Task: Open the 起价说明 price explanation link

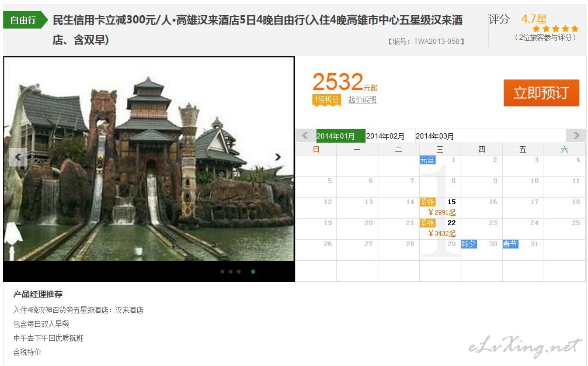Action: click(362, 99)
